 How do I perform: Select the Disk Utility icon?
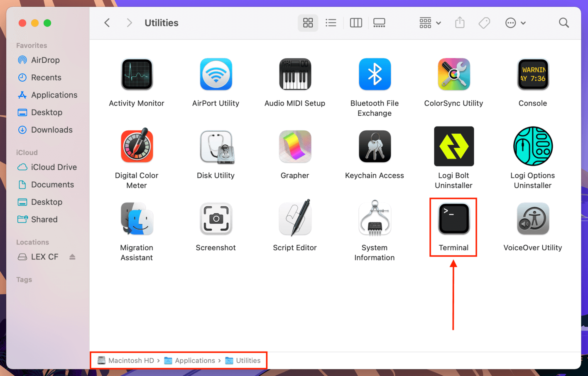(x=216, y=147)
